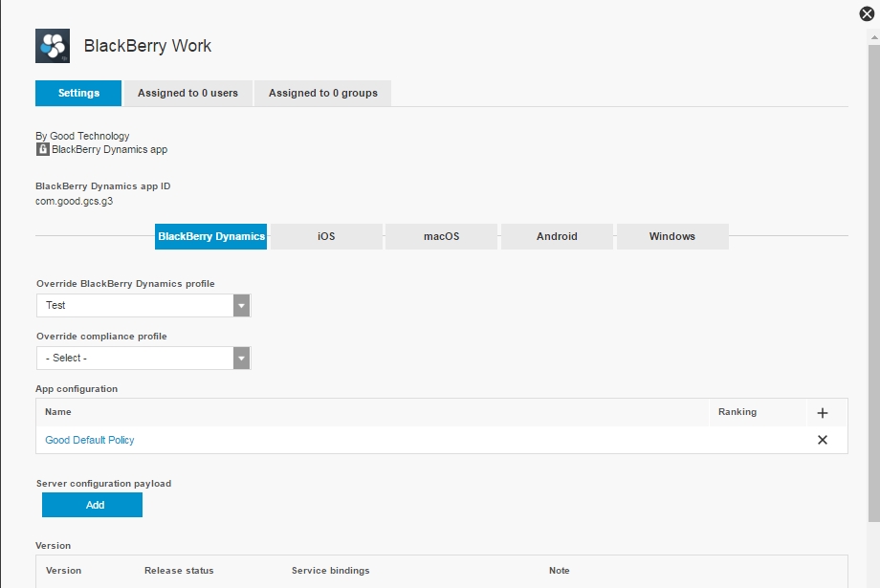The width and height of the screenshot is (880, 588).
Task: Click Add under Server configuration payload
Action: tap(92, 505)
